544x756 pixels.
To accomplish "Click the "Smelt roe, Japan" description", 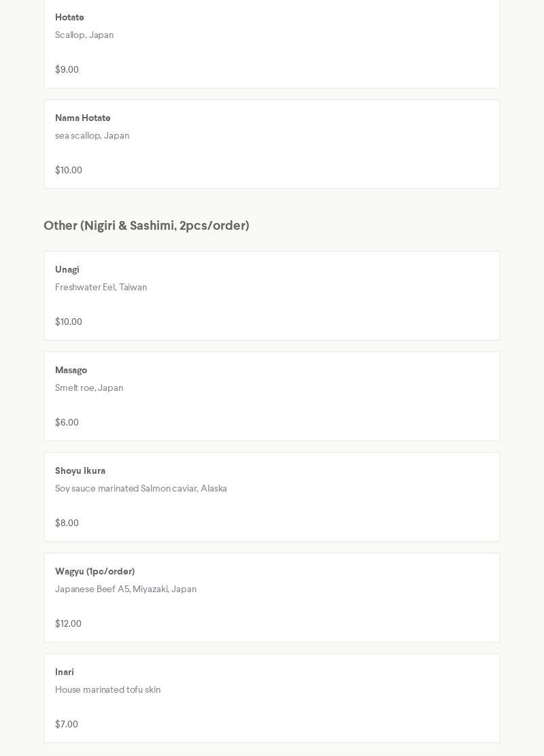I will [89, 388].
